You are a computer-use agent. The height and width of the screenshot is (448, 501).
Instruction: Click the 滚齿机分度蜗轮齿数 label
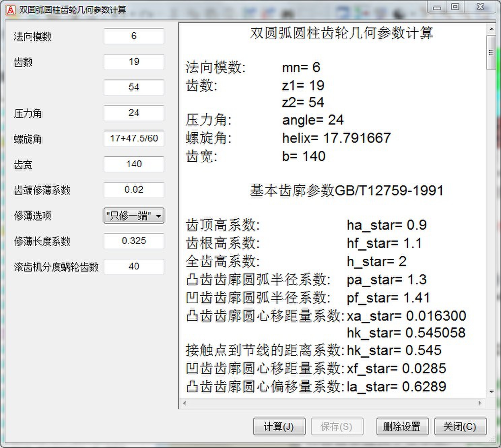[56, 267]
